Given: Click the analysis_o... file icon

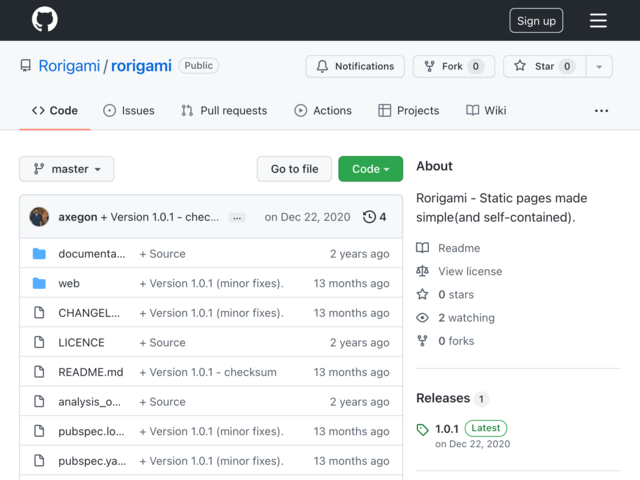Looking at the screenshot, I should pos(39,402).
